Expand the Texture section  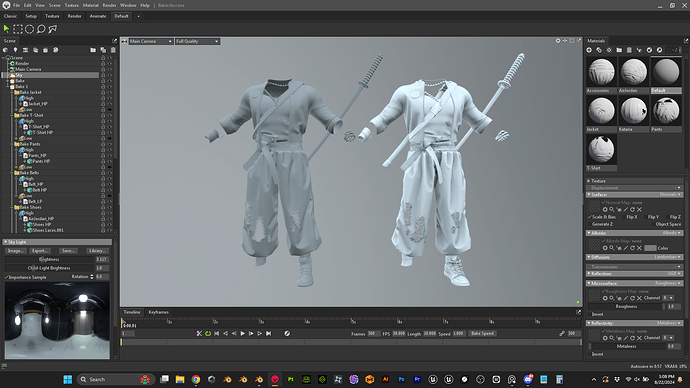click(x=588, y=181)
